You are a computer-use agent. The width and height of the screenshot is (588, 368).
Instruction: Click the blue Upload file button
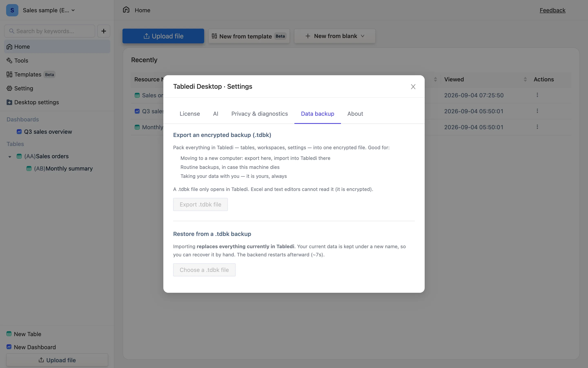(163, 36)
